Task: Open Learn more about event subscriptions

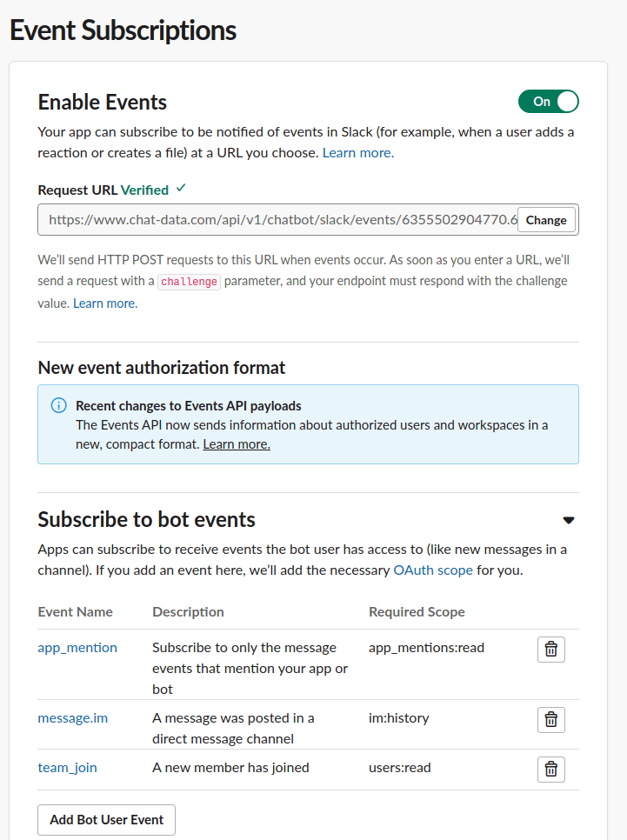Action: pos(357,152)
